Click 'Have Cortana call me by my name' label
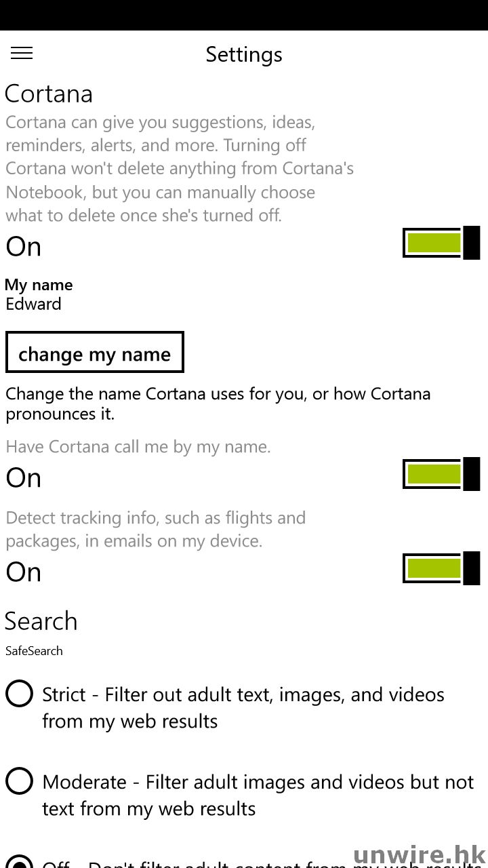Screen dimensions: 488x868 pyautogui.click(x=138, y=447)
